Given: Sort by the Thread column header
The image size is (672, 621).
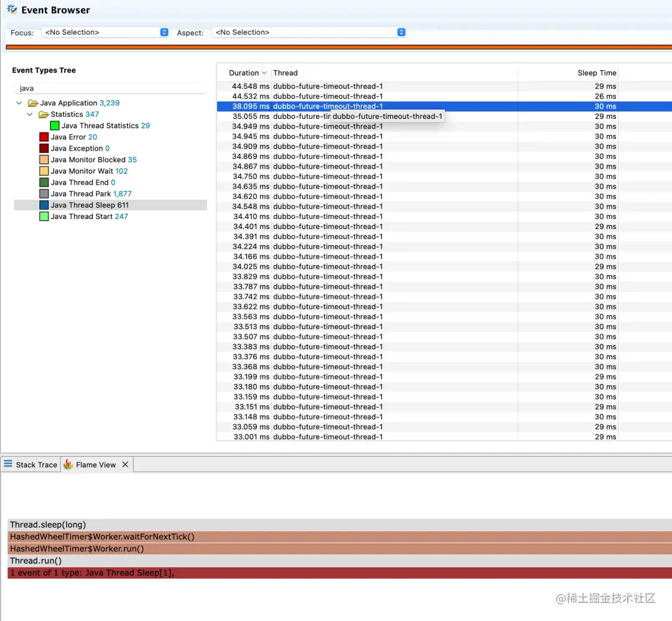Looking at the screenshot, I should click(394, 73).
